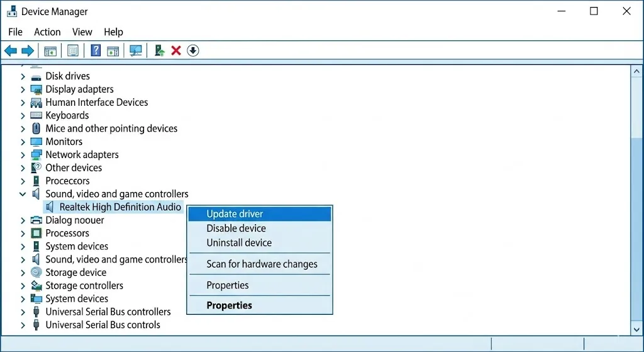The image size is (644, 352).
Task: Click the blue question mark help icon
Action: tap(96, 50)
